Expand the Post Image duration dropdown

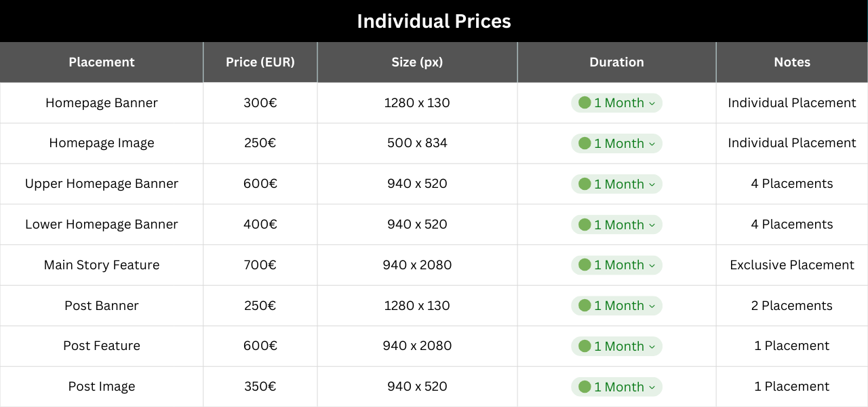[616, 387]
